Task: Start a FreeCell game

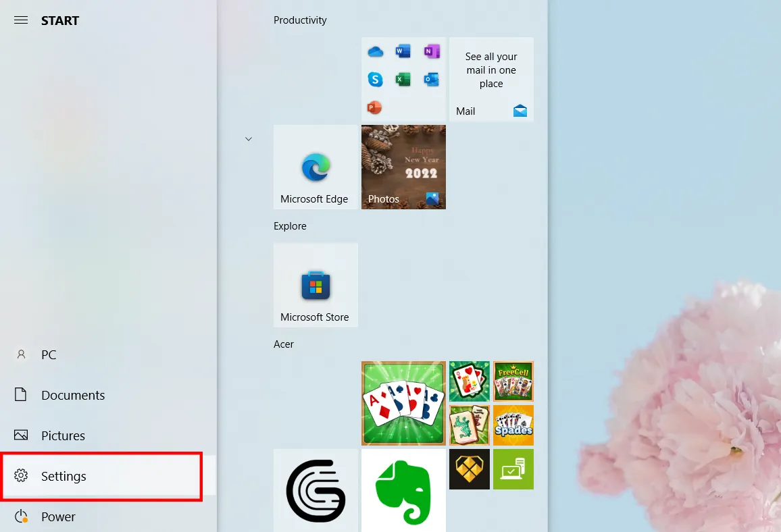Action: coord(513,381)
